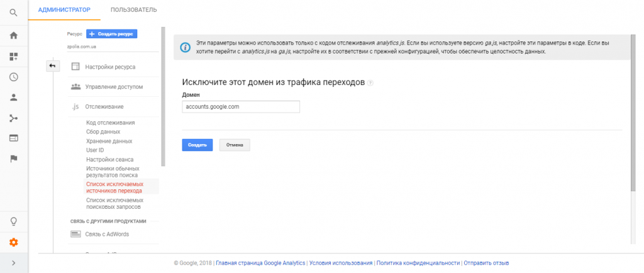Open the Real-time clock icon
Image resolution: width=644 pixels, height=273 pixels.
[13, 77]
